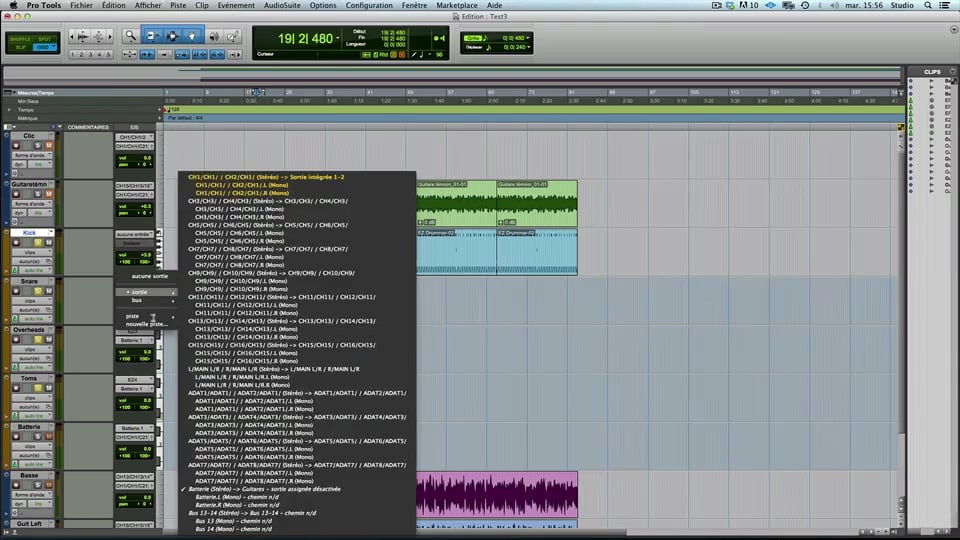This screenshot has width=960, height=540.
Task: Click Zoom Toggle icon below Zoomer
Action: (130, 54)
